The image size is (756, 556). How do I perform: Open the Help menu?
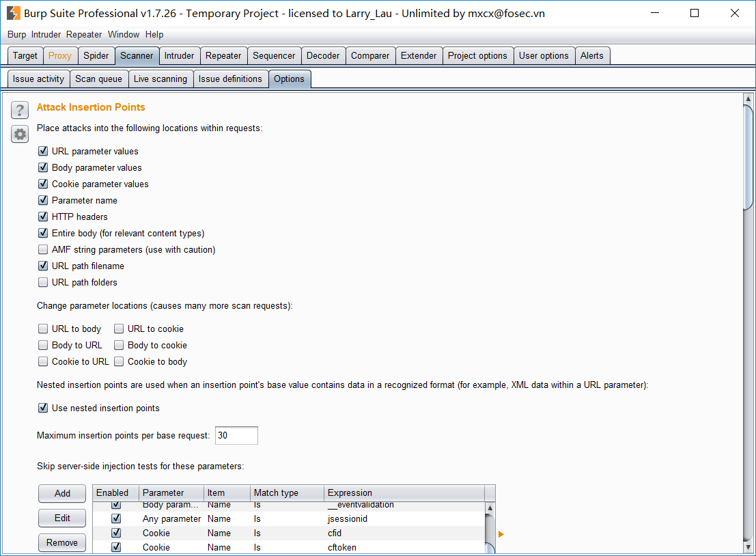click(x=154, y=34)
